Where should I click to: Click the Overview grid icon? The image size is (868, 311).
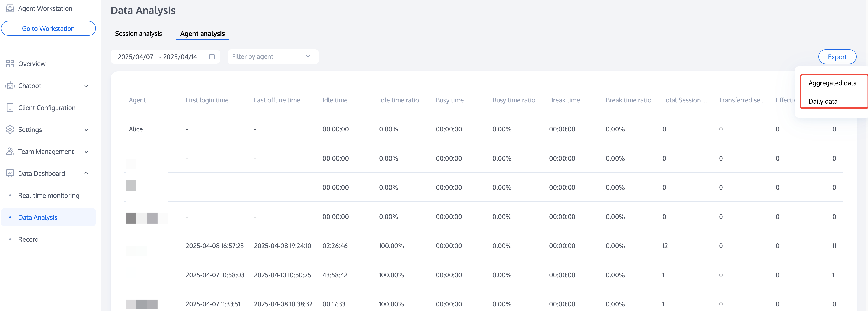10,64
